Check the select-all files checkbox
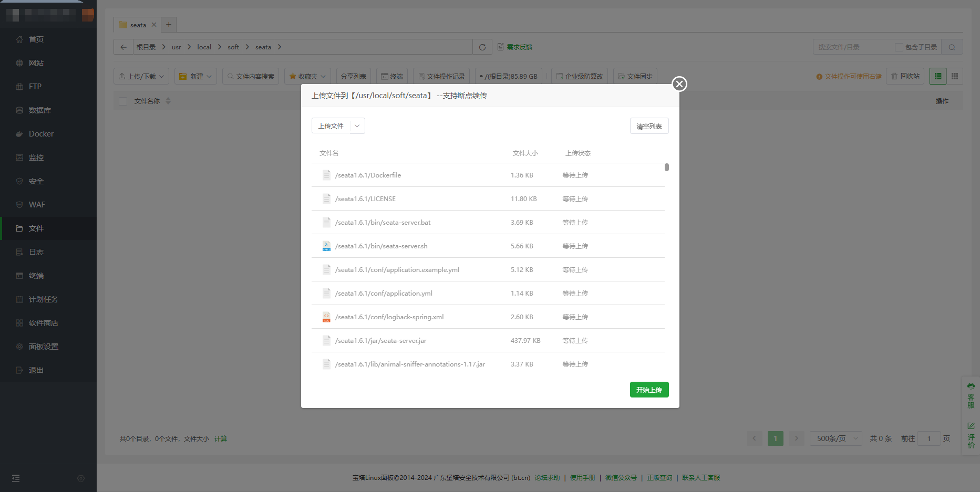The image size is (980, 492). point(123,101)
